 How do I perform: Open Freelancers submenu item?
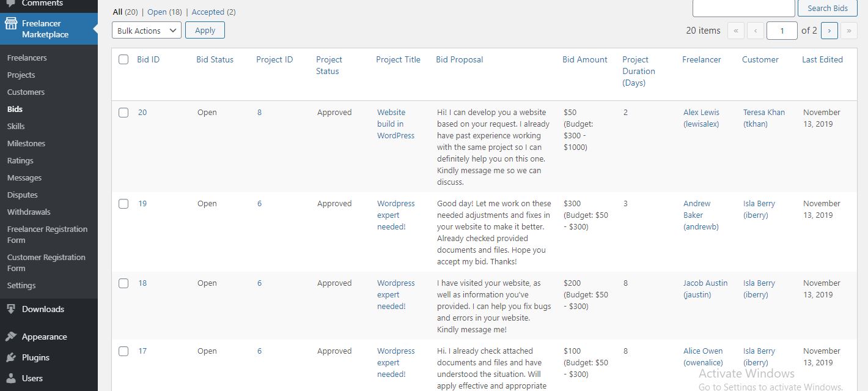(27, 58)
